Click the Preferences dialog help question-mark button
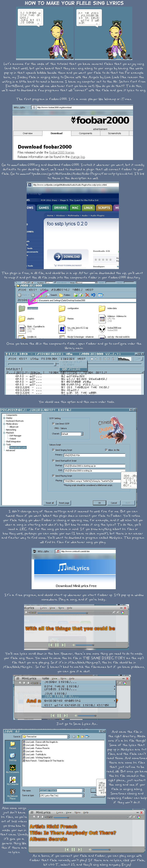The height and width of the screenshot is (868, 147). pyautogui.click(x=131, y=410)
